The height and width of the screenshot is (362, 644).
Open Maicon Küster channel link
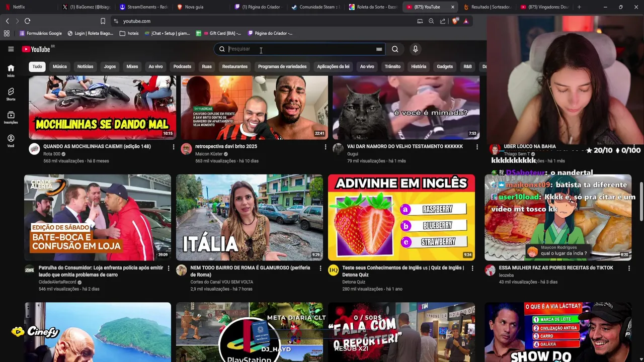point(209,154)
